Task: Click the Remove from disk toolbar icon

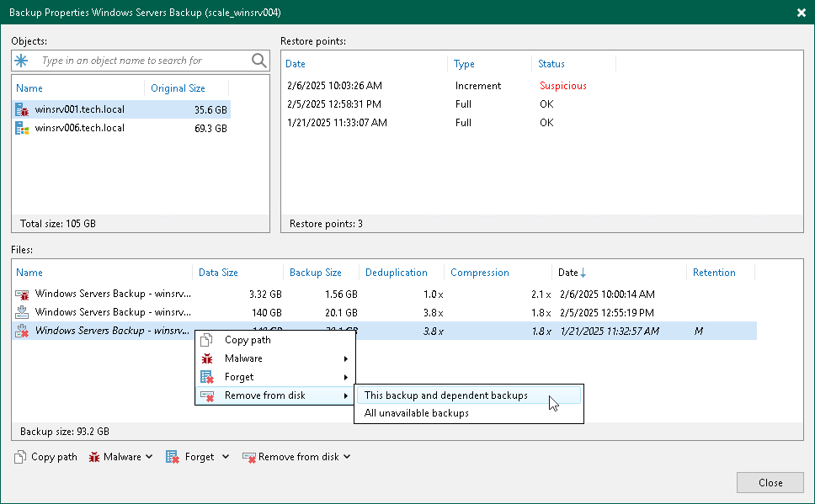Action: 248,457
